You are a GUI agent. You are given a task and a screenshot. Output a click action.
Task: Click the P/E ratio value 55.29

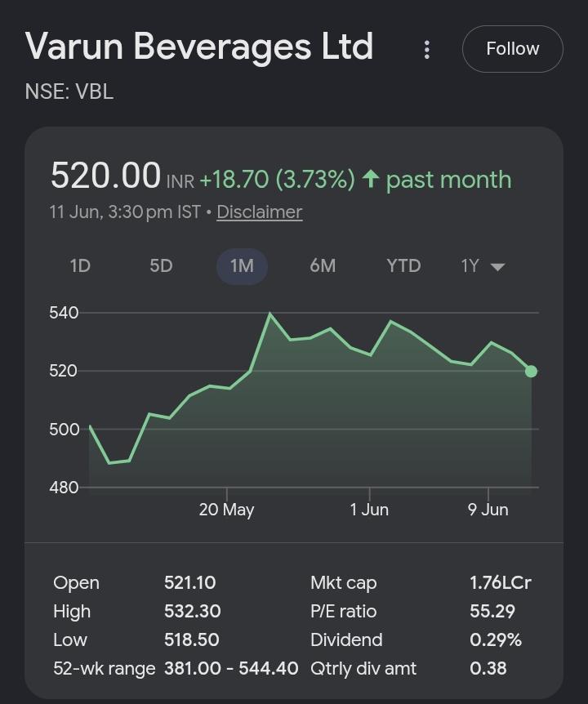[x=492, y=612]
